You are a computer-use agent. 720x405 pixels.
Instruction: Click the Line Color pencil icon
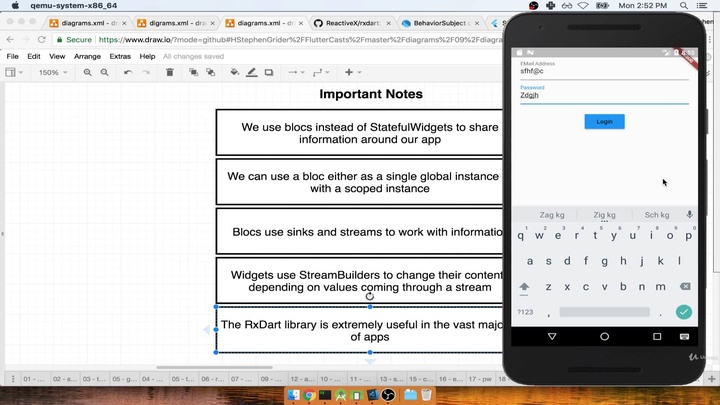pyautogui.click(x=252, y=72)
